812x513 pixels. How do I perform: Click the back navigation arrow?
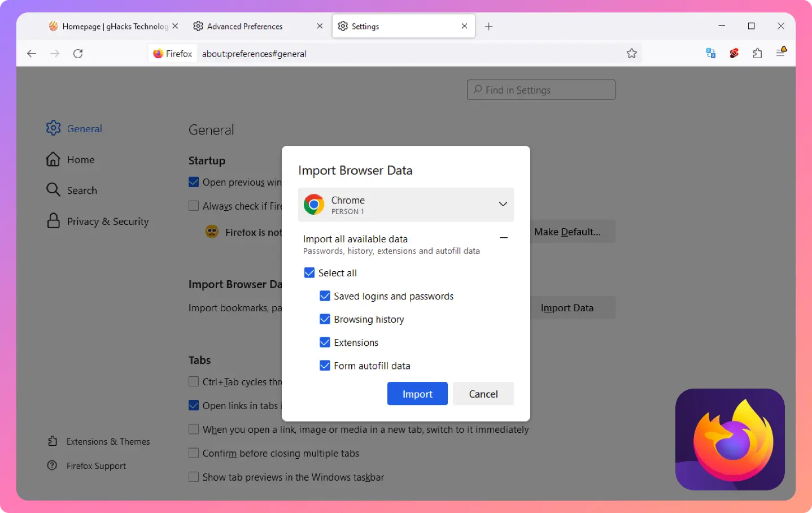click(32, 54)
